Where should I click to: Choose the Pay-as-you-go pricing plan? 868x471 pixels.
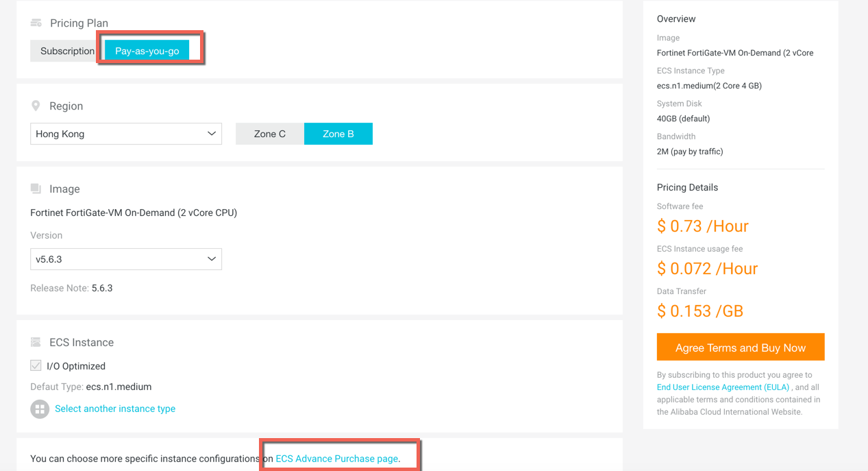(147, 51)
